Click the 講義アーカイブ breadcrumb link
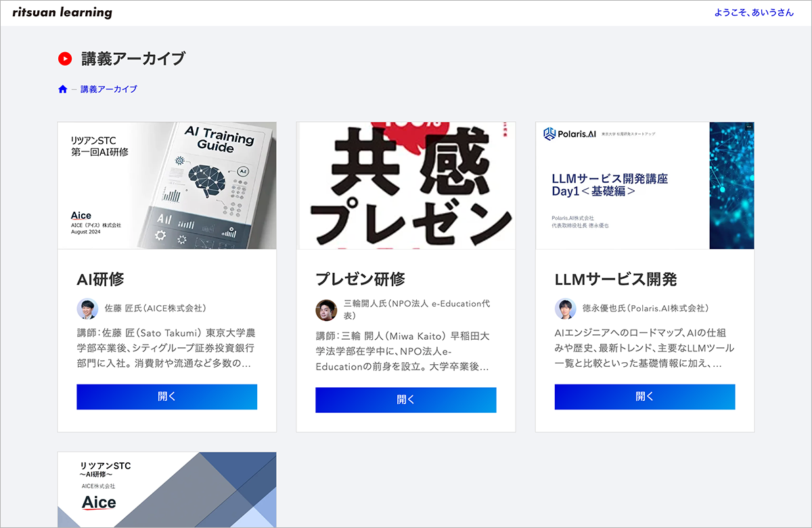 click(109, 89)
